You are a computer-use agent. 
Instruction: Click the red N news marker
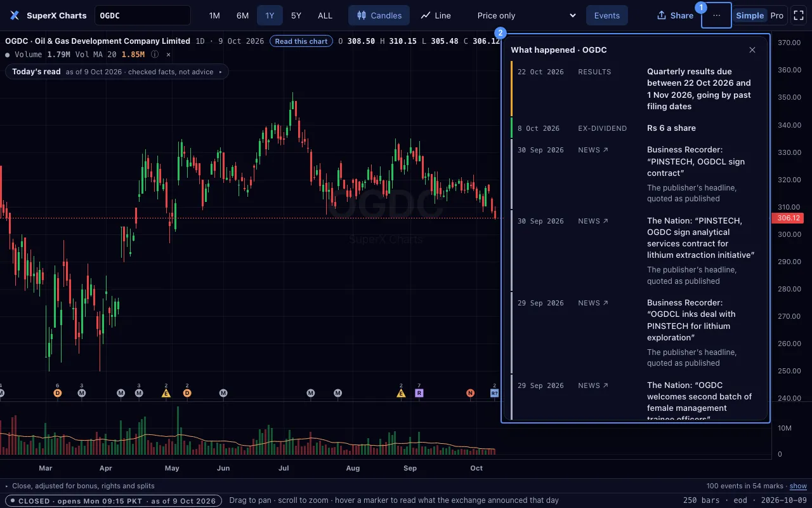pos(470,393)
